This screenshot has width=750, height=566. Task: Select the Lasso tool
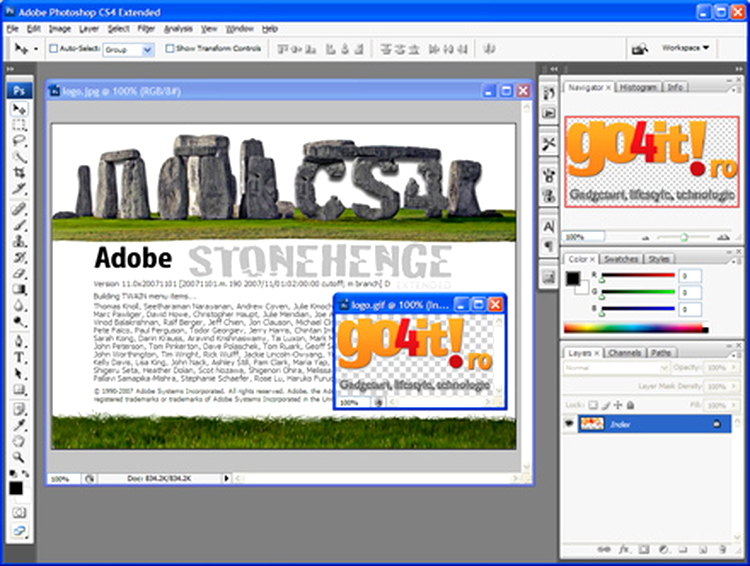19,141
